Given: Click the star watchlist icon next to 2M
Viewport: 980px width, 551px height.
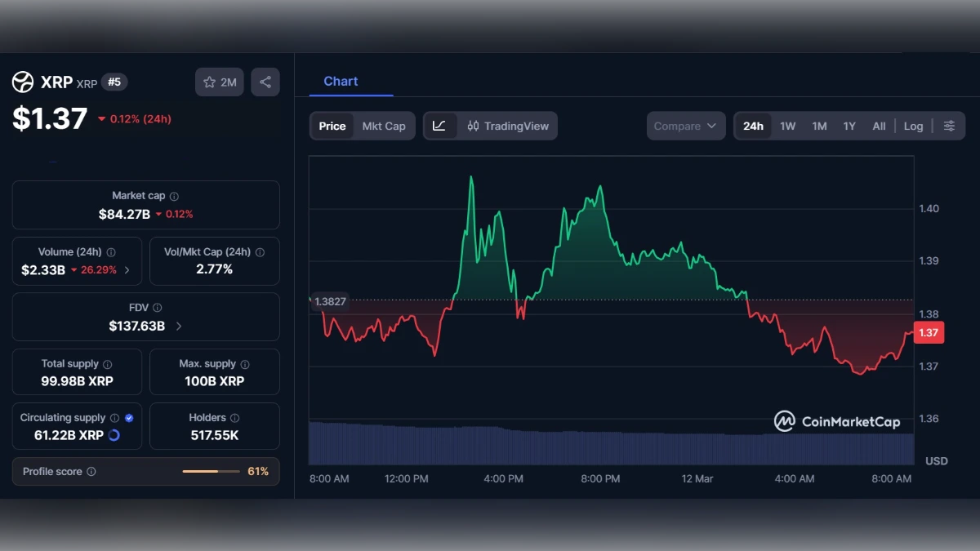Looking at the screenshot, I should pyautogui.click(x=209, y=82).
